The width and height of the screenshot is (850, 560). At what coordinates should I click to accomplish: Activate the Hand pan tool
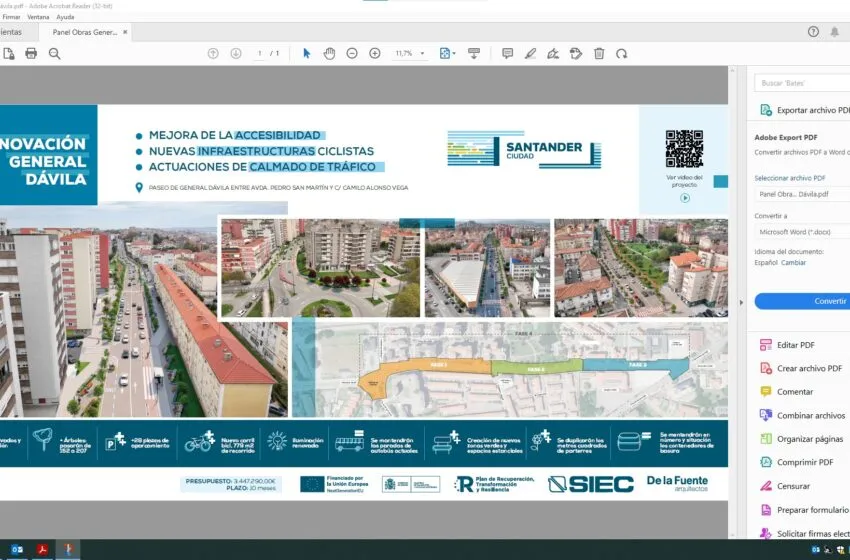pyautogui.click(x=329, y=53)
